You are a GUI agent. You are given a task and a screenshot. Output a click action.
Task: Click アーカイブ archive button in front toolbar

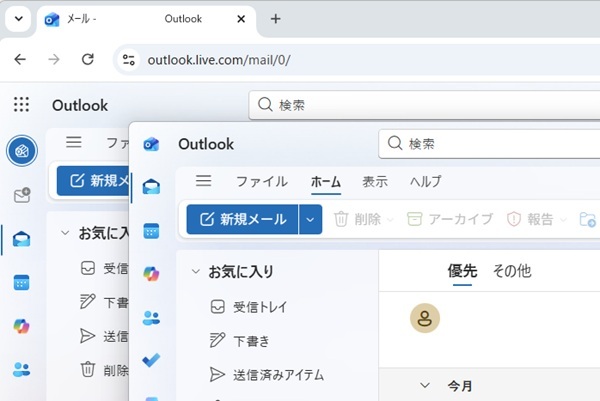450,219
